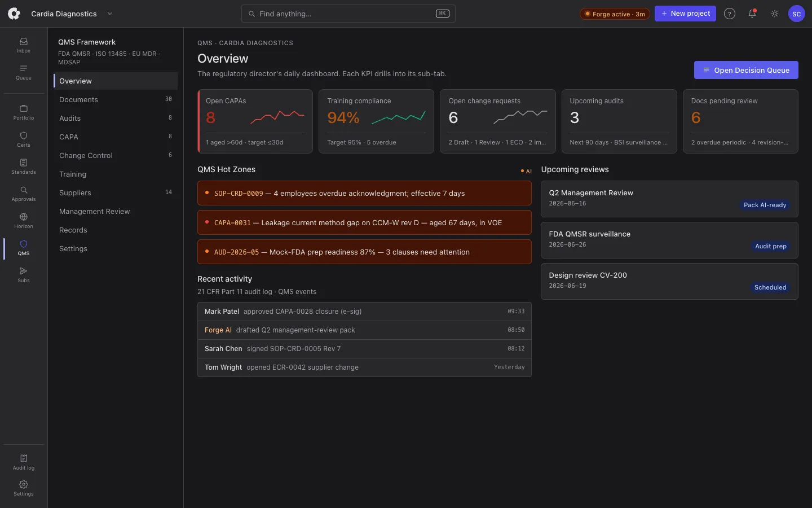Click the Training compliance green sparkline
The height and width of the screenshot is (508, 812).
[398, 117]
